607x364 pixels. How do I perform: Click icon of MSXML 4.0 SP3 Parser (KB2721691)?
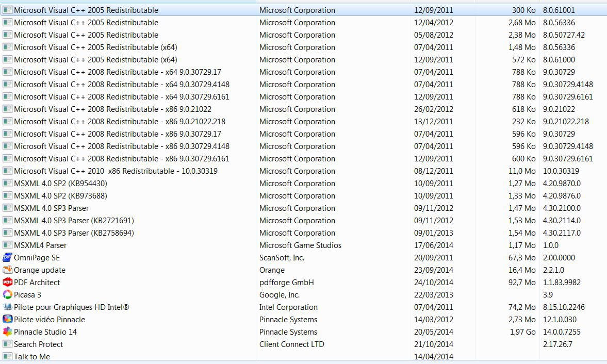click(7, 220)
